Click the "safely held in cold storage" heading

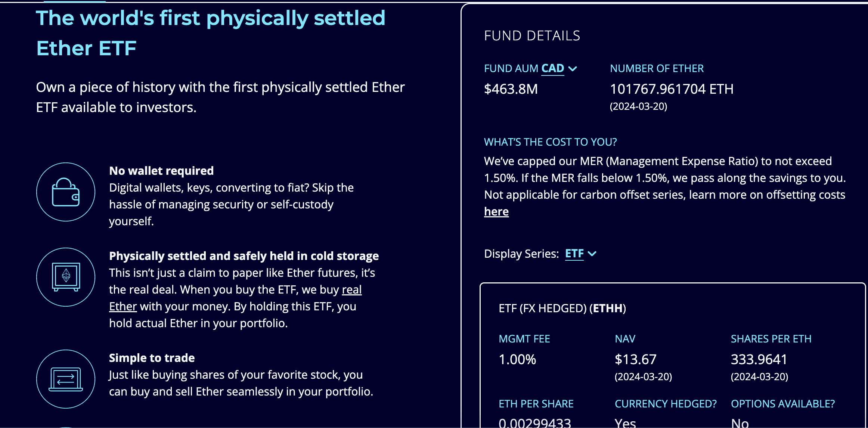coord(244,256)
